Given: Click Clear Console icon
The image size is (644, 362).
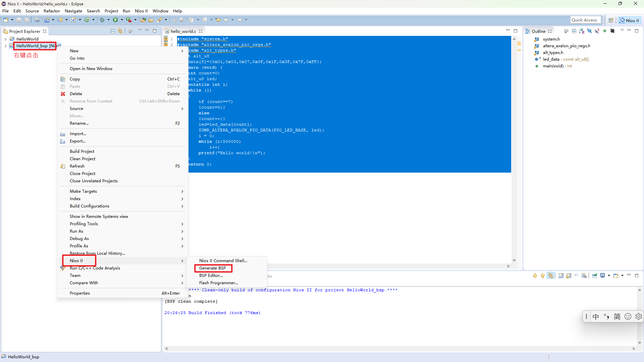Looking at the screenshot, I should [x=584, y=276].
